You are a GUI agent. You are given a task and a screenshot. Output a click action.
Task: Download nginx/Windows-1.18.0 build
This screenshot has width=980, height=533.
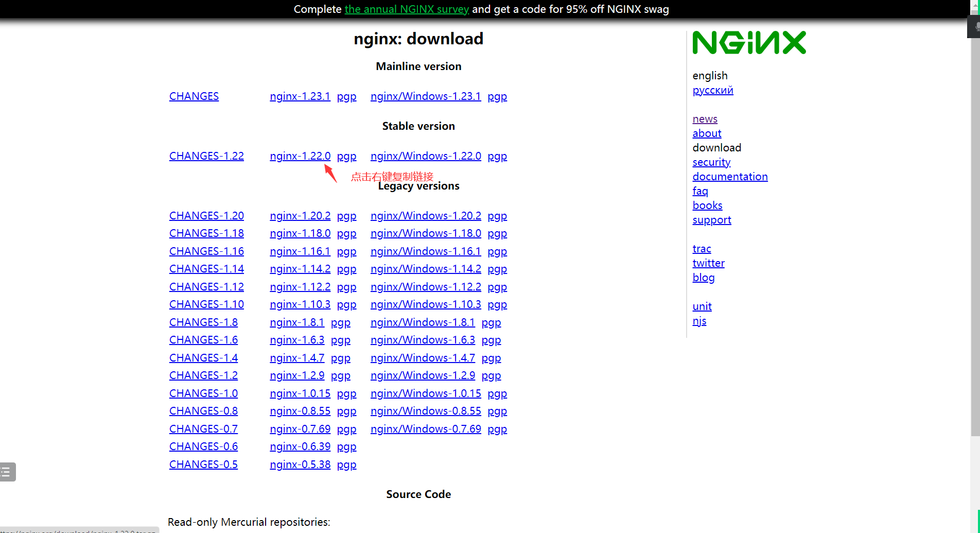click(x=426, y=233)
